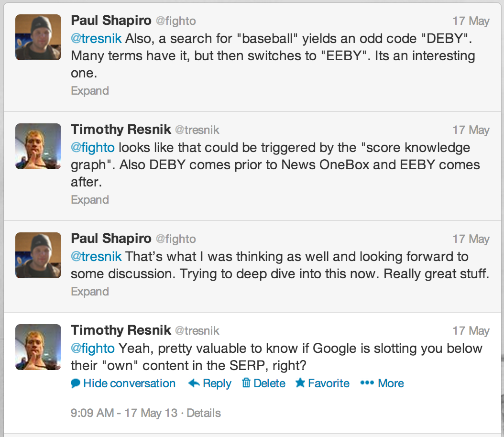Click the @tresnik mention in the deep dive tweet

point(96,256)
